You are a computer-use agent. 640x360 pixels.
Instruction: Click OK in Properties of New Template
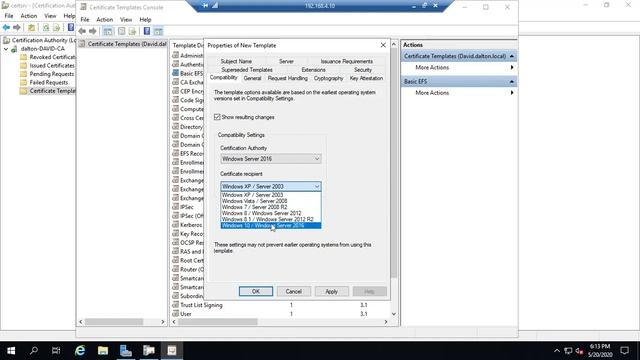tap(256, 291)
